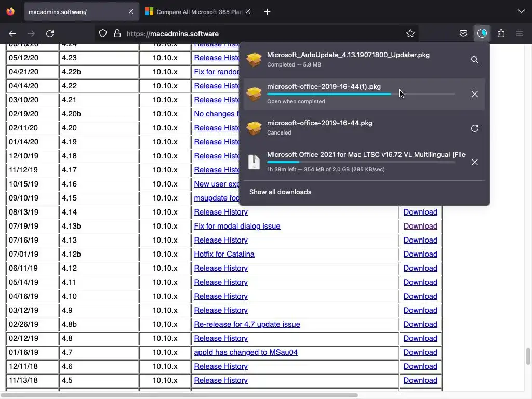Viewport: 532px width, 399px height.
Task: Bookmark this page with star icon
Action: (410, 34)
